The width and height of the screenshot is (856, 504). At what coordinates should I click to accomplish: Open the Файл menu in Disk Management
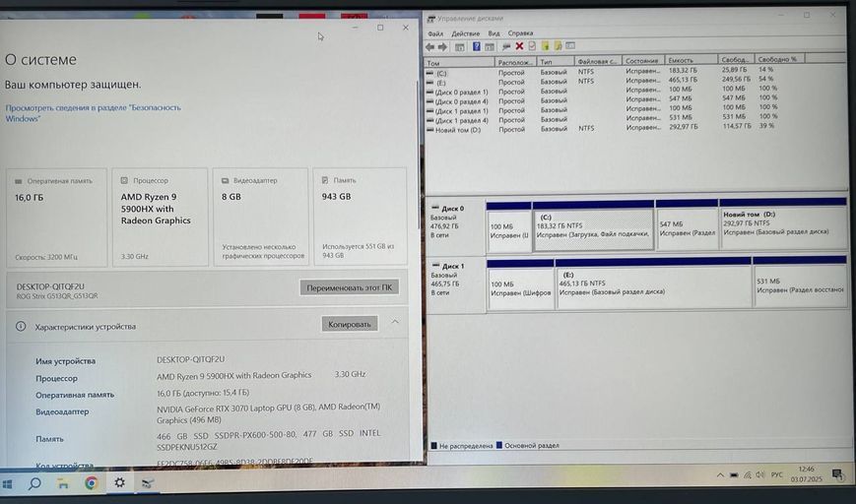tap(435, 33)
